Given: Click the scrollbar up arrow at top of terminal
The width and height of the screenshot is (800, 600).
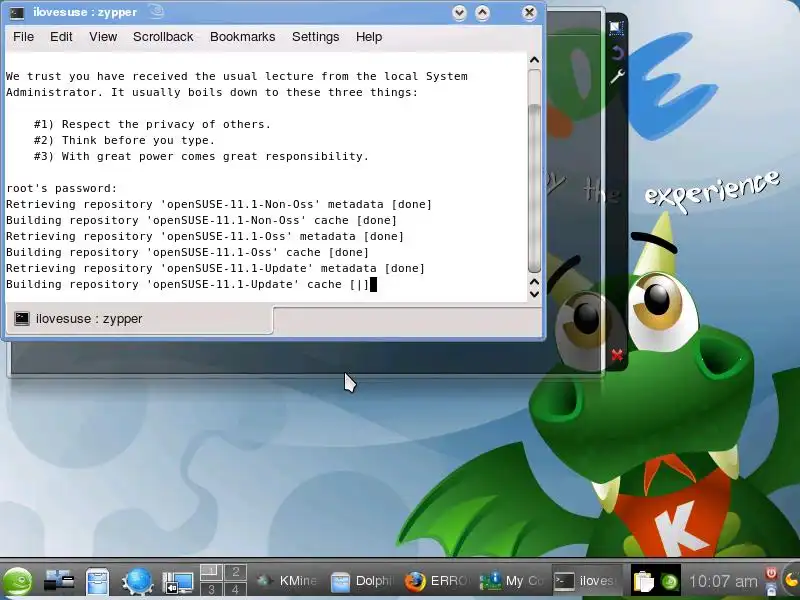Looking at the screenshot, I should click(x=534, y=60).
